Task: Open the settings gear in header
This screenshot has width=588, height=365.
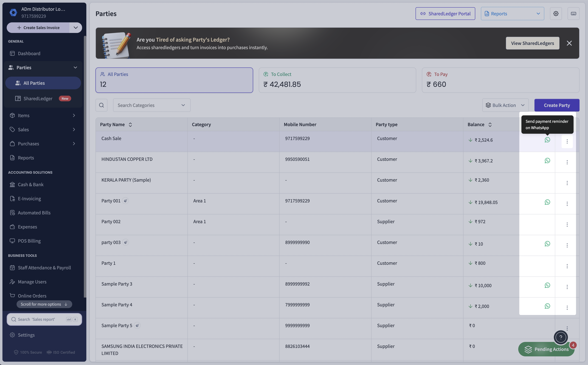Action: click(x=556, y=14)
